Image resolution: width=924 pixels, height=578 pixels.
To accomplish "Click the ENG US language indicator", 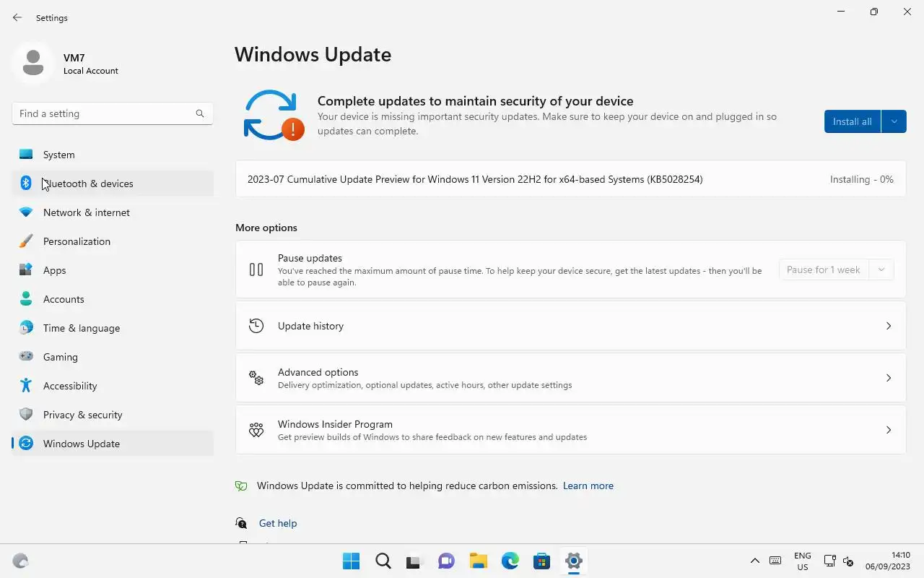I will (802, 561).
